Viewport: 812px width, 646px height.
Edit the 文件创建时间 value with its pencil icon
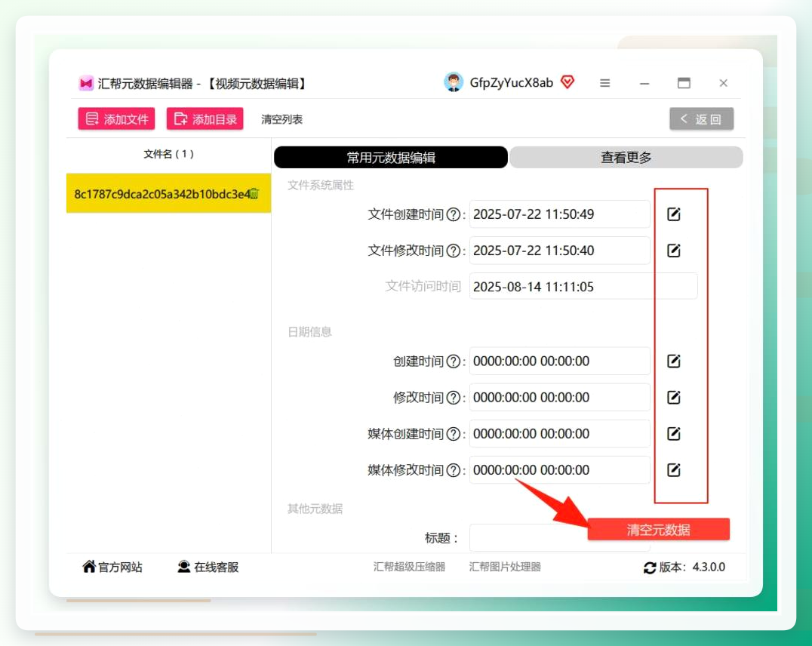673,214
